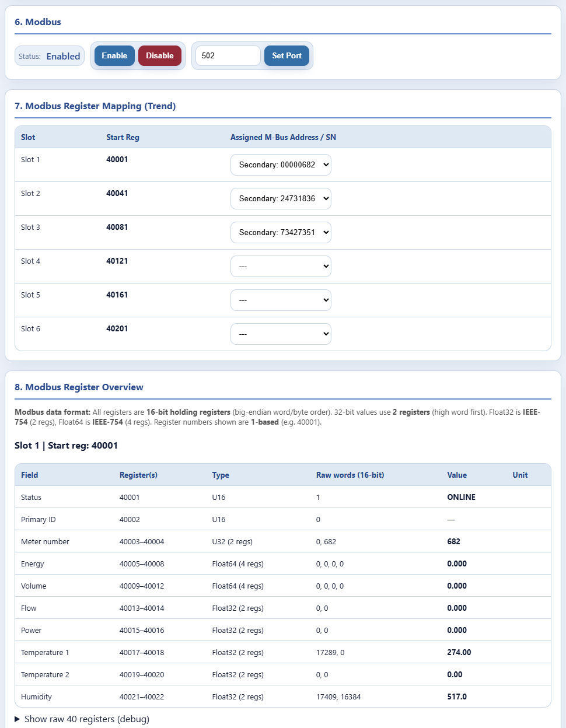The width and height of the screenshot is (566, 728).
Task: Focus the Modbus port field showing 502
Action: tap(228, 56)
